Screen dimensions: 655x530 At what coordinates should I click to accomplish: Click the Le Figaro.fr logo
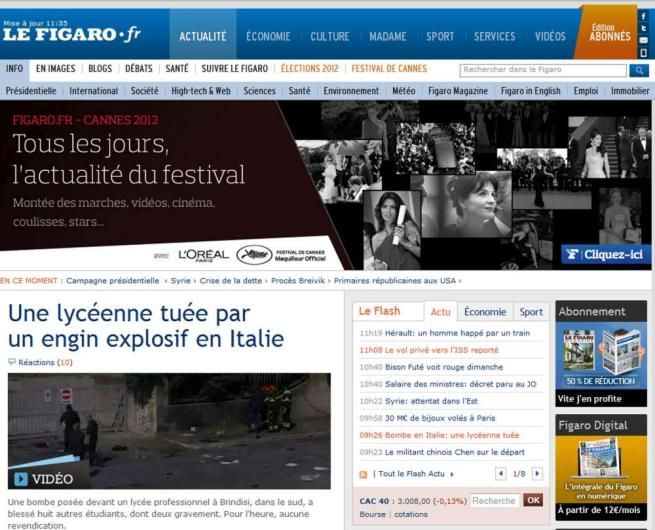(71, 34)
